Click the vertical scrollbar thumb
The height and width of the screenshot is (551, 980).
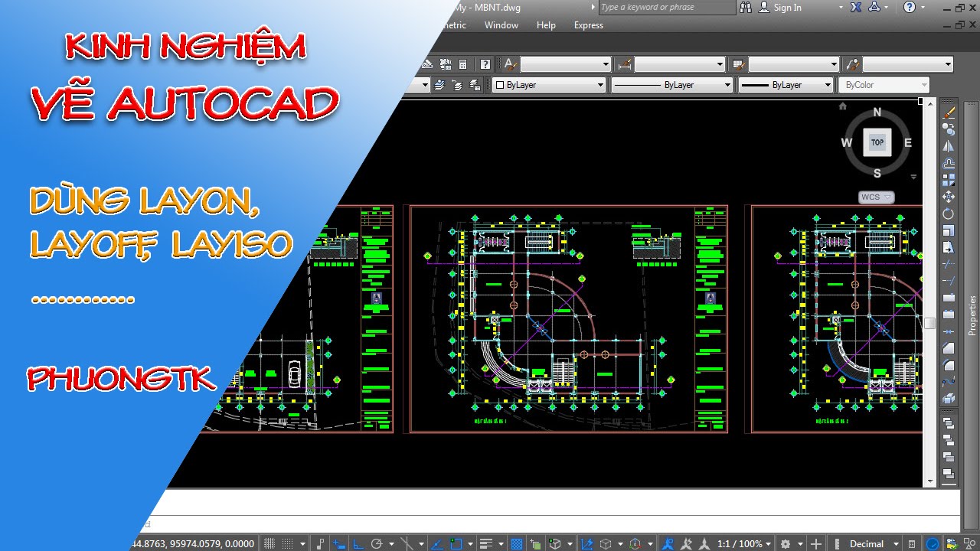(929, 323)
